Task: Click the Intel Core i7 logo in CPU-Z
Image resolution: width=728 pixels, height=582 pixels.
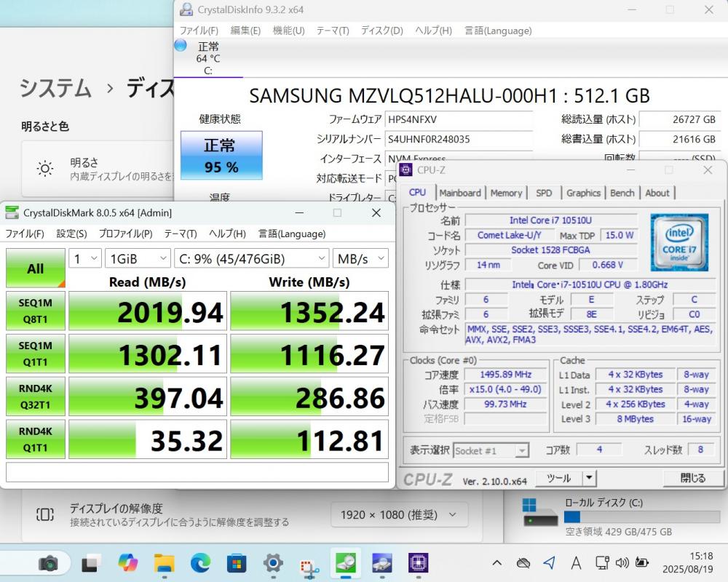Action: click(x=679, y=242)
